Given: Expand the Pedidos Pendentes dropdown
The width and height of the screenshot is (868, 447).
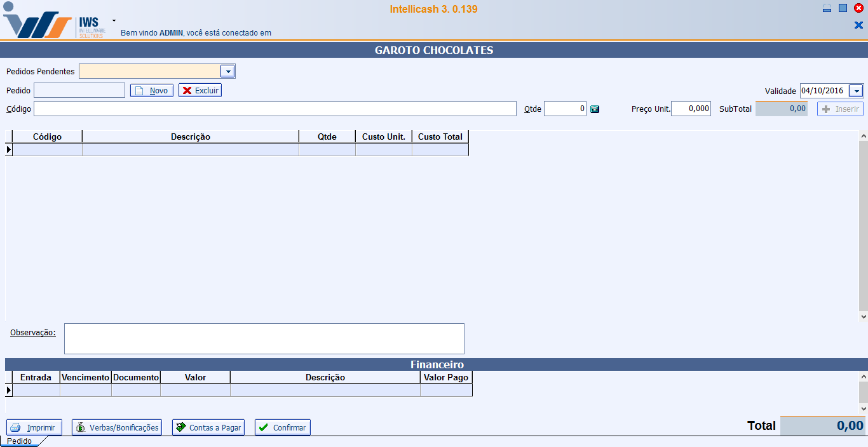Looking at the screenshot, I should coord(227,71).
